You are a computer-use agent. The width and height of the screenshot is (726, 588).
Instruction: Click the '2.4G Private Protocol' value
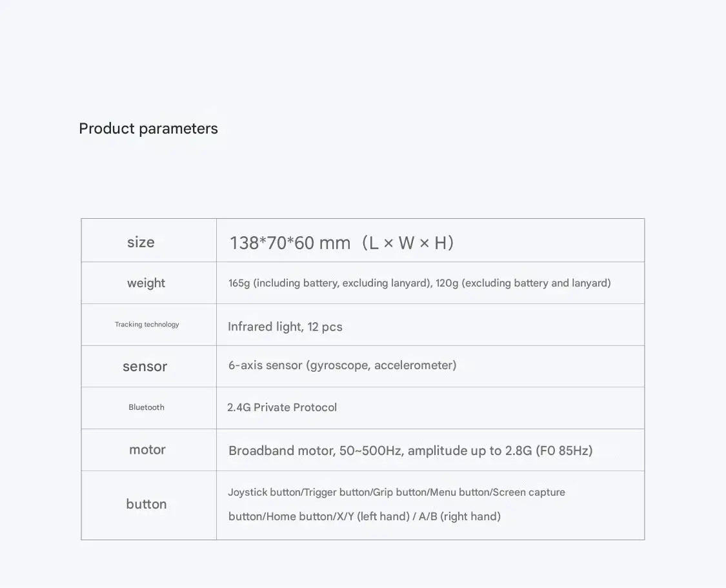tap(282, 407)
